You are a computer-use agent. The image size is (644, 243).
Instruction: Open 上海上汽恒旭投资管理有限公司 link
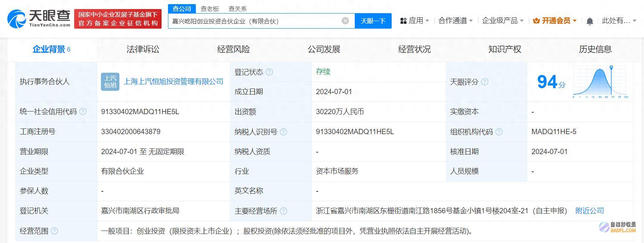(x=174, y=82)
